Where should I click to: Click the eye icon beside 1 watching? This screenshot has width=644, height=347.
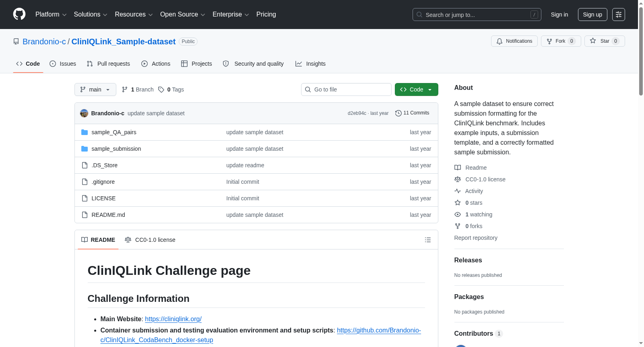(458, 214)
